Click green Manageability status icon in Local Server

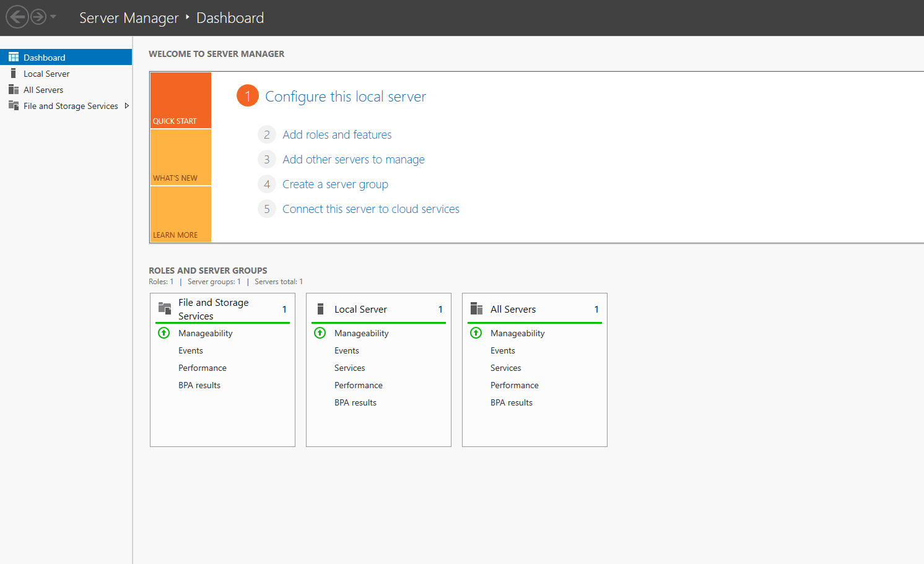pos(320,333)
